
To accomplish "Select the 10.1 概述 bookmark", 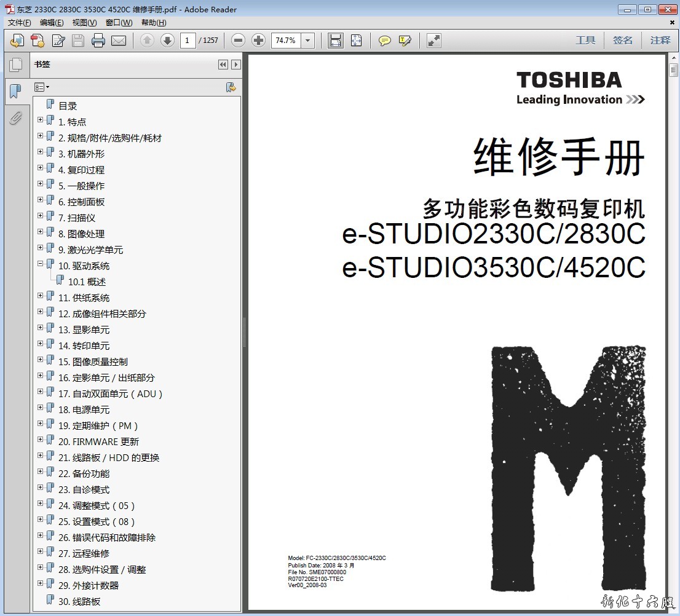I will tap(87, 282).
